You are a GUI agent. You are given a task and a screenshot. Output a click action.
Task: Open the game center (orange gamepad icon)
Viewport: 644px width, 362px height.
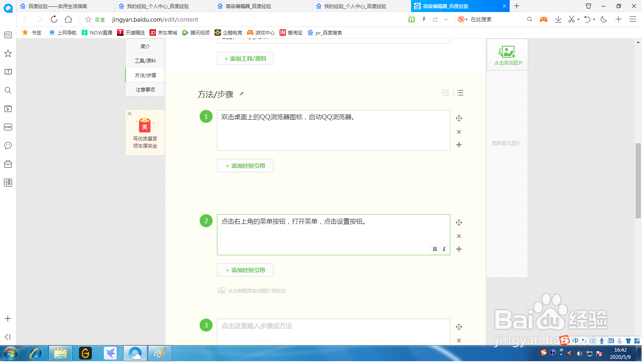543,19
